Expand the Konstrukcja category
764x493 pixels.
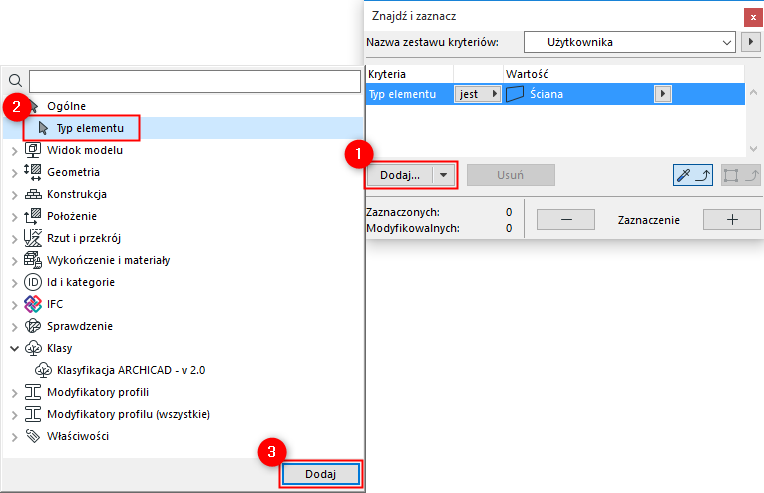click(15, 195)
